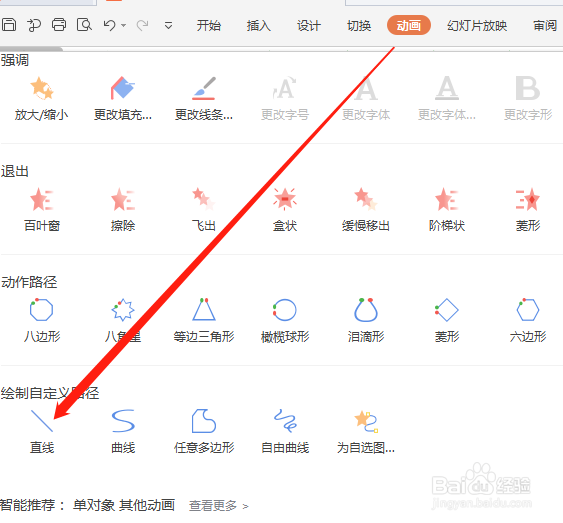Apply the 更改线条 emphasis effect

(204, 98)
